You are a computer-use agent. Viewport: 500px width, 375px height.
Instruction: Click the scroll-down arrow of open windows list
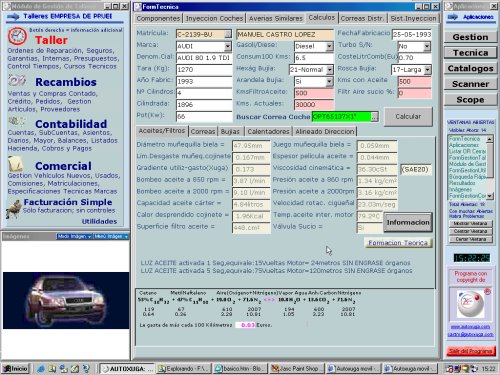coord(490,196)
